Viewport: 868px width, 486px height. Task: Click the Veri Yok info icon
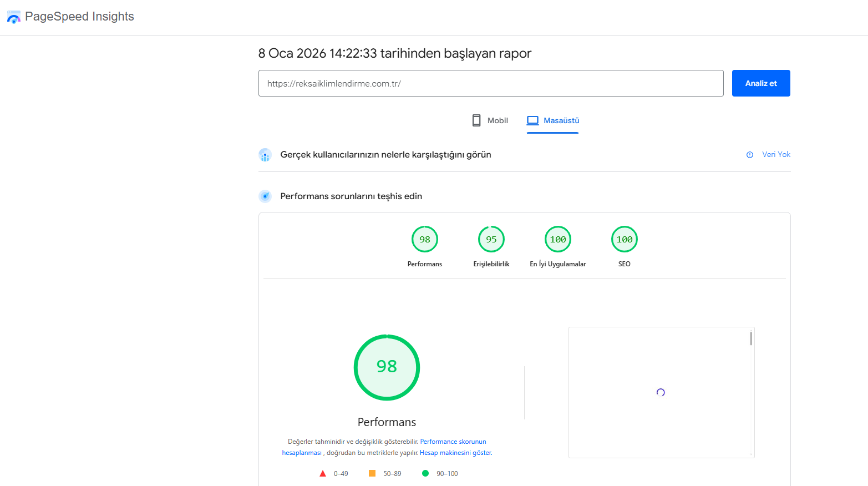point(750,155)
